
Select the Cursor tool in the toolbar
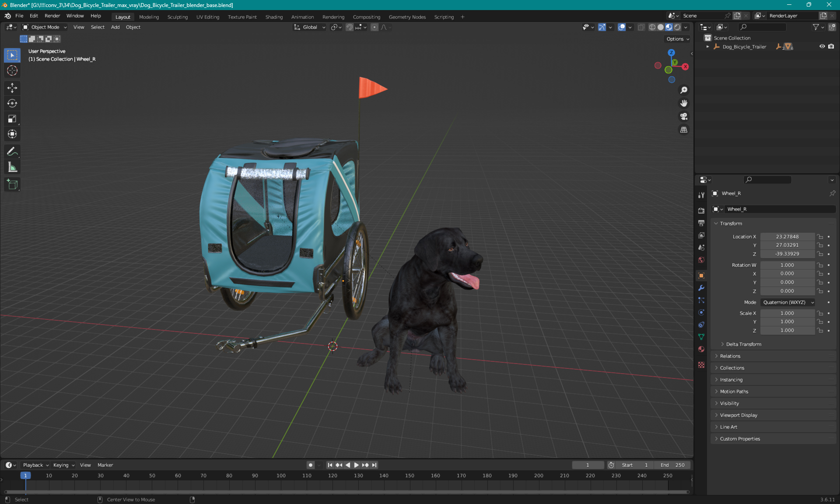(12, 70)
